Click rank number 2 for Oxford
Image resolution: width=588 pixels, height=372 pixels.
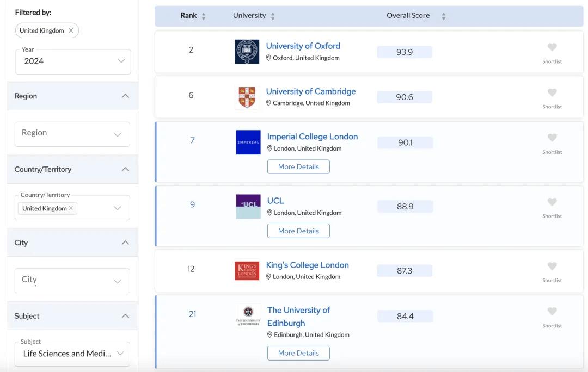pyautogui.click(x=191, y=50)
